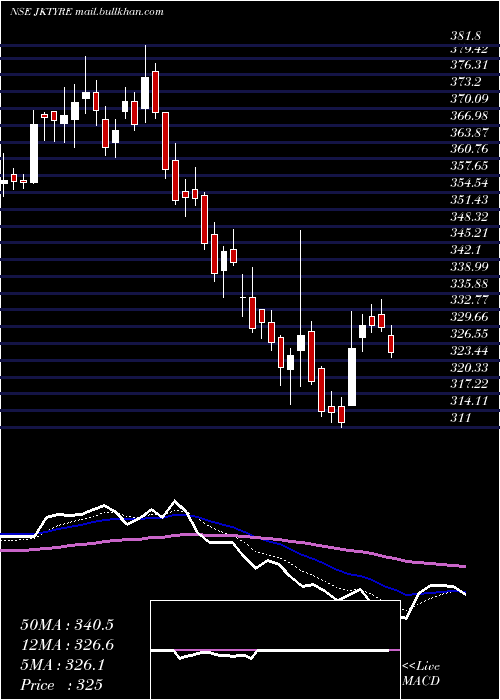Viewport: 500px width, 700px height.
Task: Click the last red candle on the right
Action: pos(391,344)
